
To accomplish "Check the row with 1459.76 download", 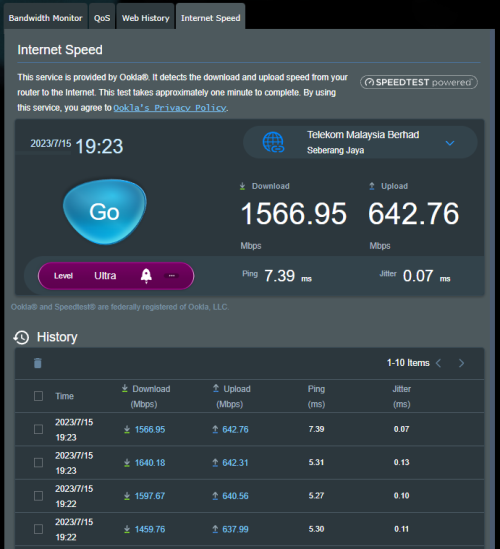I will 38,529.
